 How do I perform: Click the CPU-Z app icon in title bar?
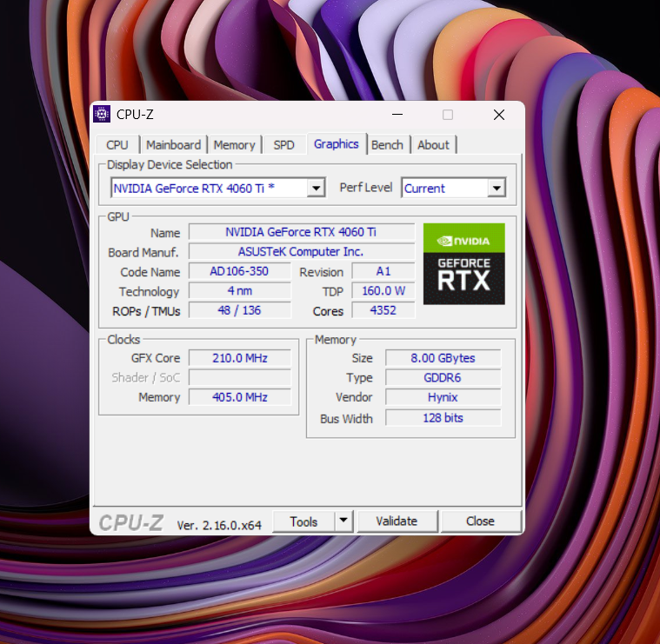(x=102, y=115)
